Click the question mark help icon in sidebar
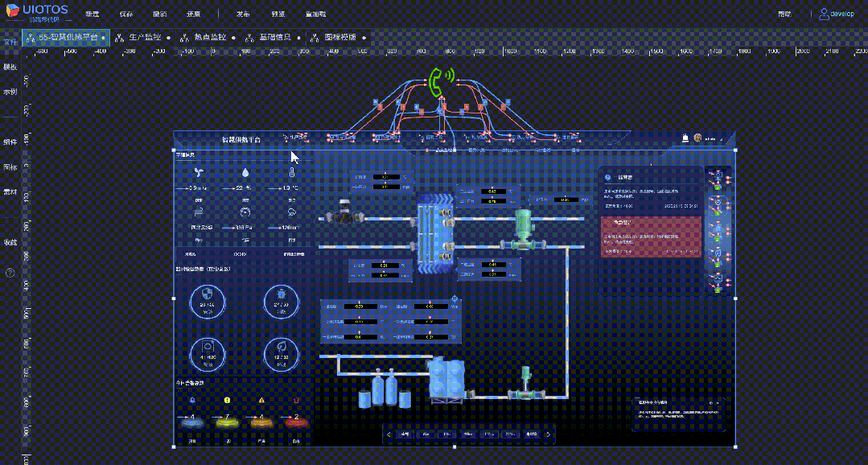868x465 pixels. [x=10, y=273]
